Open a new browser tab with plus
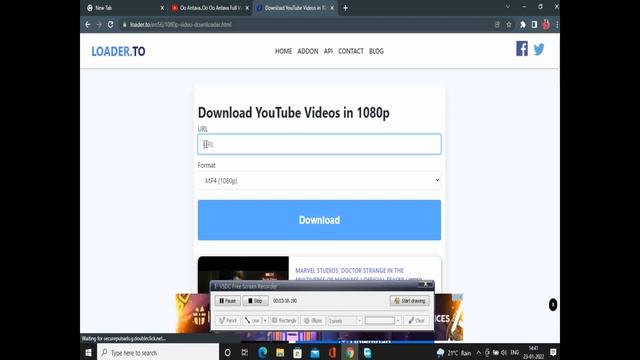The image size is (640, 360). [345, 8]
